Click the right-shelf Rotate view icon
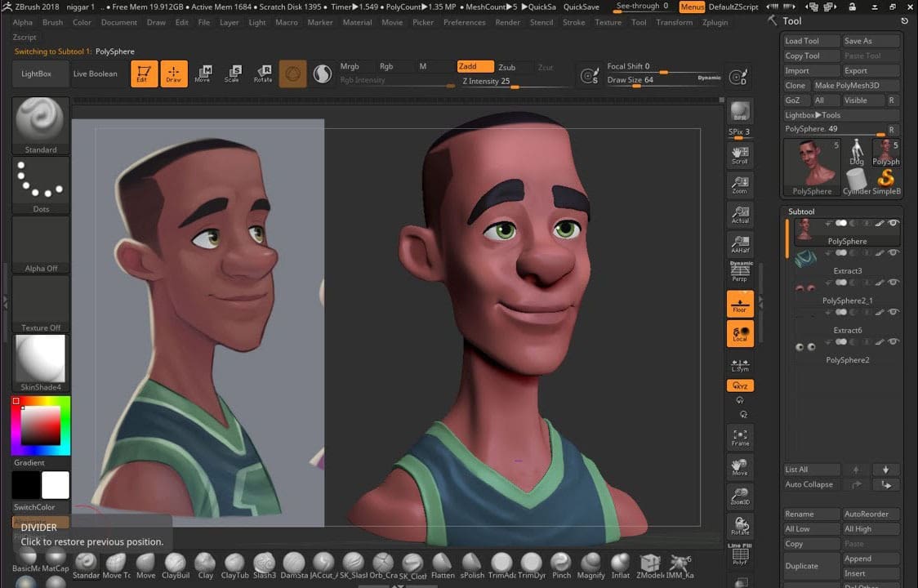The height and width of the screenshot is (588, 918). coord(740,526)
